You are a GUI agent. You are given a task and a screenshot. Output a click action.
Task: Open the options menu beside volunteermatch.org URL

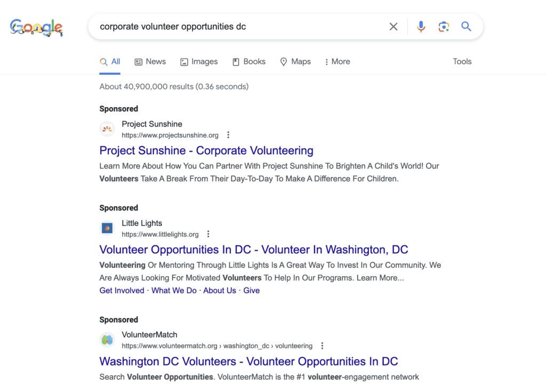click(322, 346)
